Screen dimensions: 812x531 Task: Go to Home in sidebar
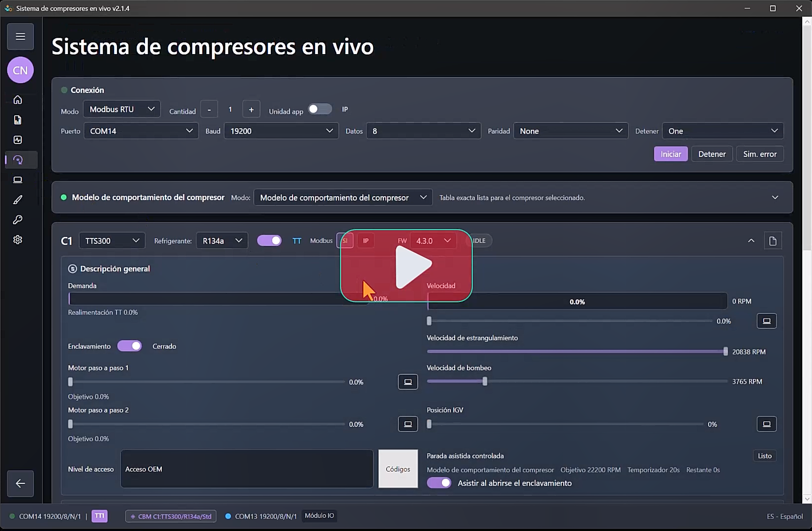tap(18, 100)
